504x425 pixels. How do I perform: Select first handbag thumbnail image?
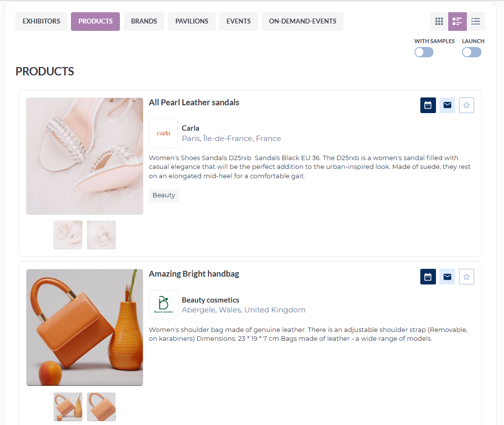pos(68,407)
